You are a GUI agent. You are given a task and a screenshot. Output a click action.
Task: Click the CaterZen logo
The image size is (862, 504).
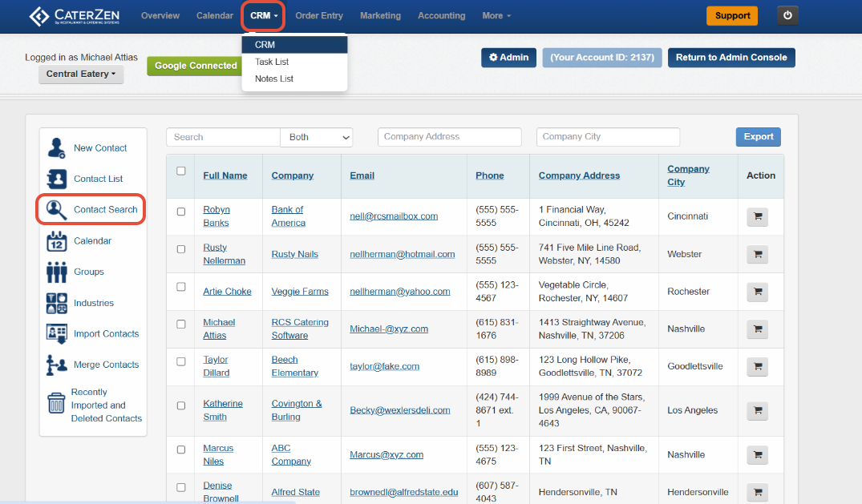(x=75, y=16)
